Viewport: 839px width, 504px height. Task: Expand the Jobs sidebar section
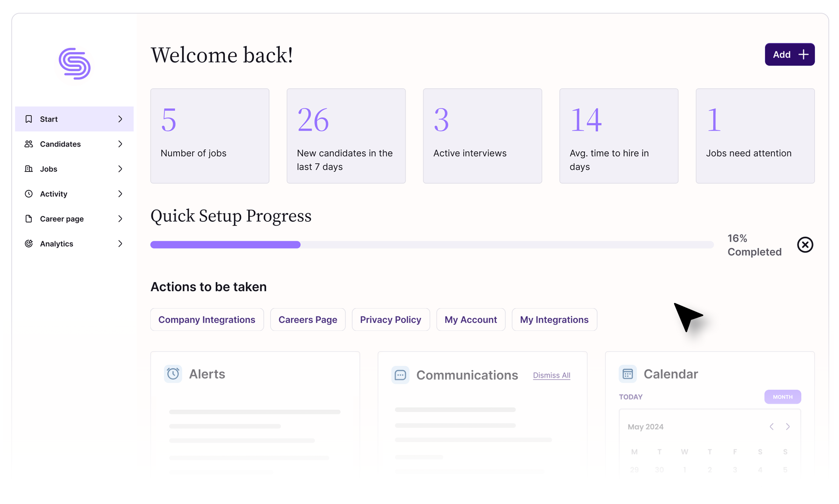click(x=120, y=169)
